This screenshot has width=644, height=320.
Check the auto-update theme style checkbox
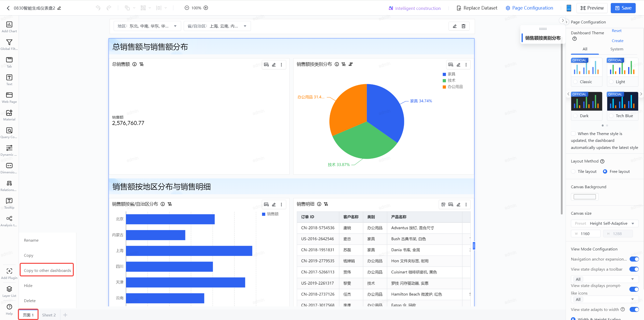pyautogui.click(x=573, y=134)
